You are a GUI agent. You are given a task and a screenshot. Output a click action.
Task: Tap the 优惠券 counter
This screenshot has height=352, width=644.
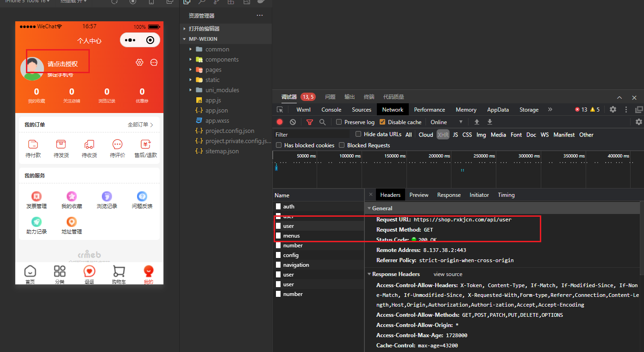tap(142, 95)
